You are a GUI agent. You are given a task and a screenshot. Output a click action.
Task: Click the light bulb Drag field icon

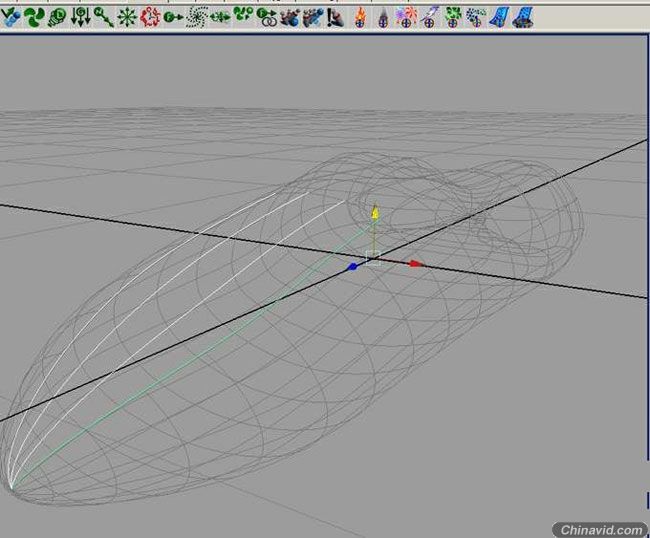tap(57, 17)
